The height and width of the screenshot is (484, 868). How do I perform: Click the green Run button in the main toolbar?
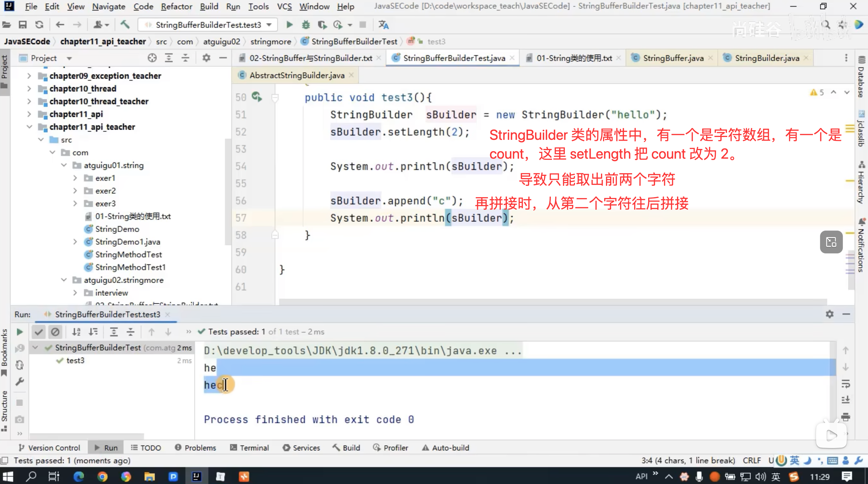[x=289, y=25]
